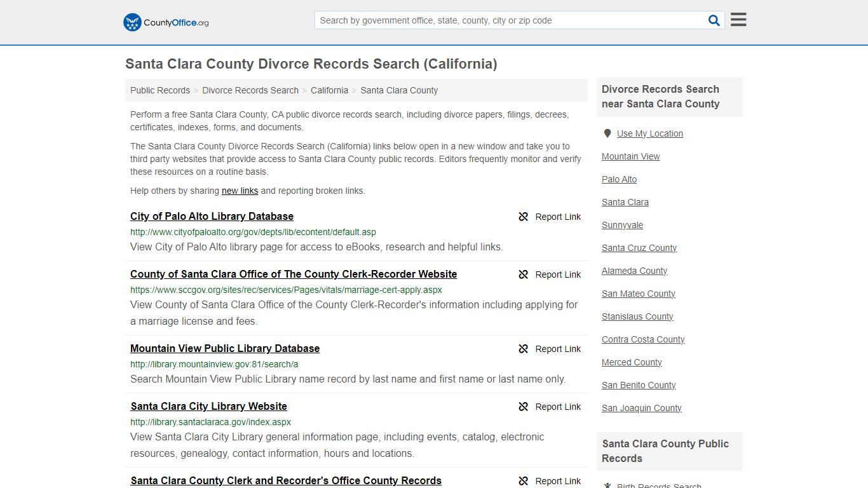Viewport: 868px width, 488px height.
Task: Click the location pin icon by Use My Location
Action: (x=607, y=133)
